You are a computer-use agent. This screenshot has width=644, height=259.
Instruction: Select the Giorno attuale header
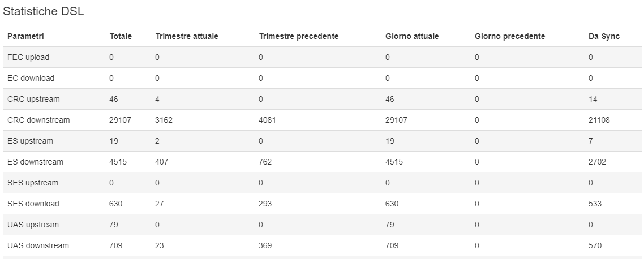coord(412,37)
